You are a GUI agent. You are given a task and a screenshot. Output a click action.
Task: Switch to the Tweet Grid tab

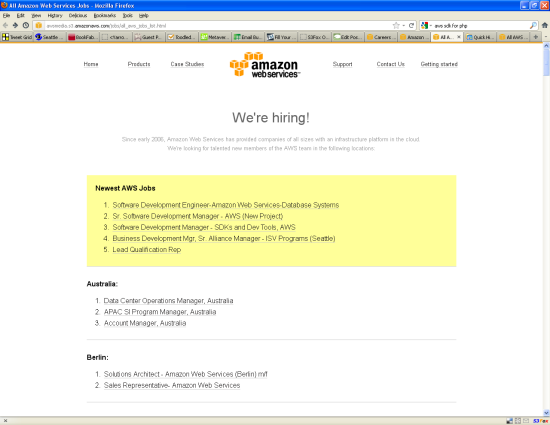point(17,37)
